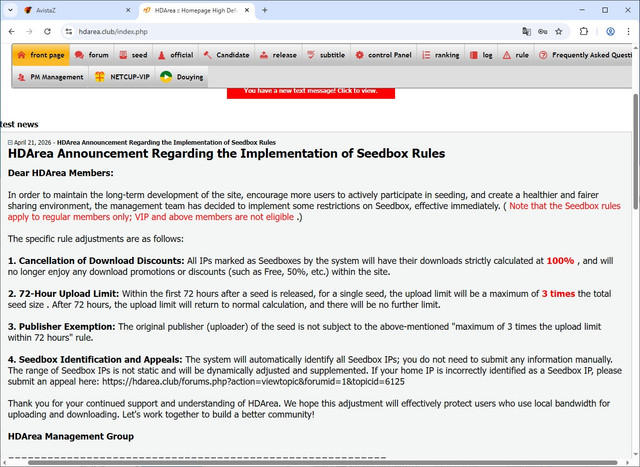Close the AvistaZ tab
The image size is (640, 467).
128,11
